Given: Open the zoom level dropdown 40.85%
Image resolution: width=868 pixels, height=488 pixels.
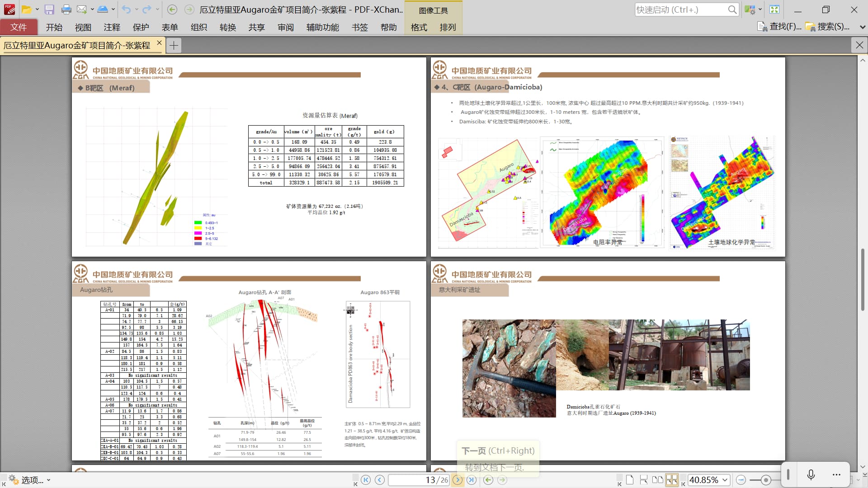Looking at the screenshot, I should tap(725, 480).
